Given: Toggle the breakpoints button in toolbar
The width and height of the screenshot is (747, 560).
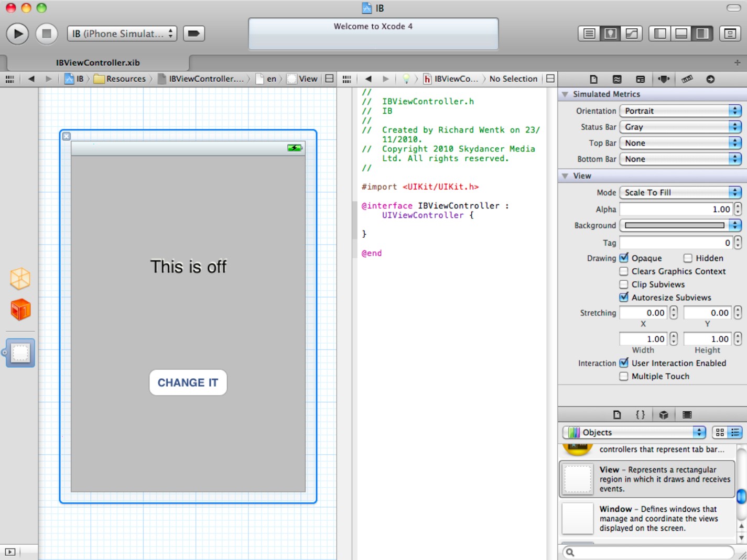Looking at the screenshot, I should click(x=193, y=34).
